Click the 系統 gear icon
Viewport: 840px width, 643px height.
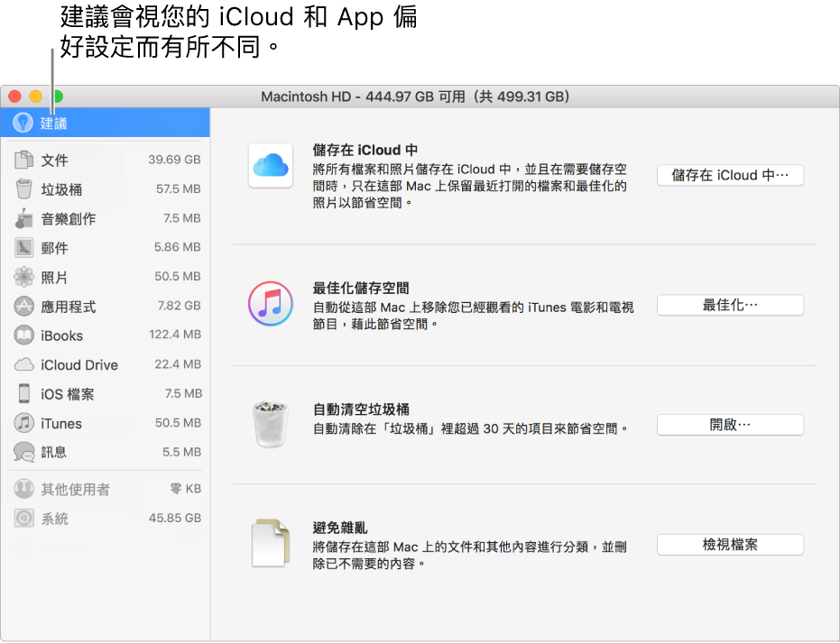24,519
